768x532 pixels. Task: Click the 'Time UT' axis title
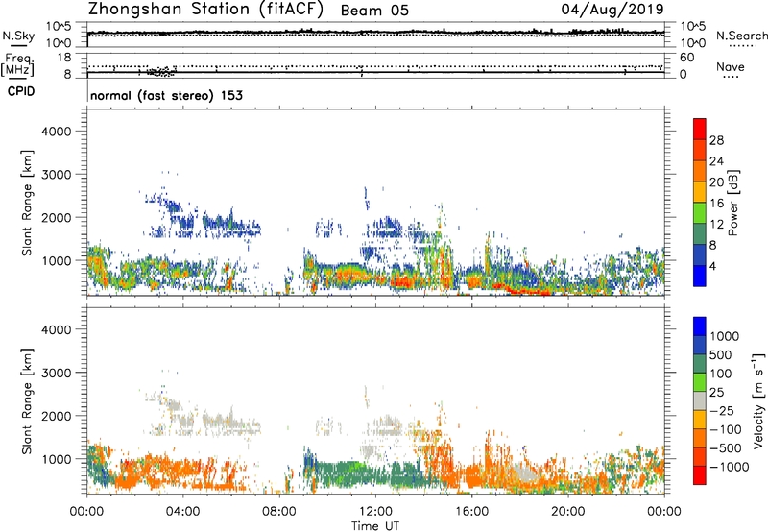pyautogui.click(x=375, y=526)
